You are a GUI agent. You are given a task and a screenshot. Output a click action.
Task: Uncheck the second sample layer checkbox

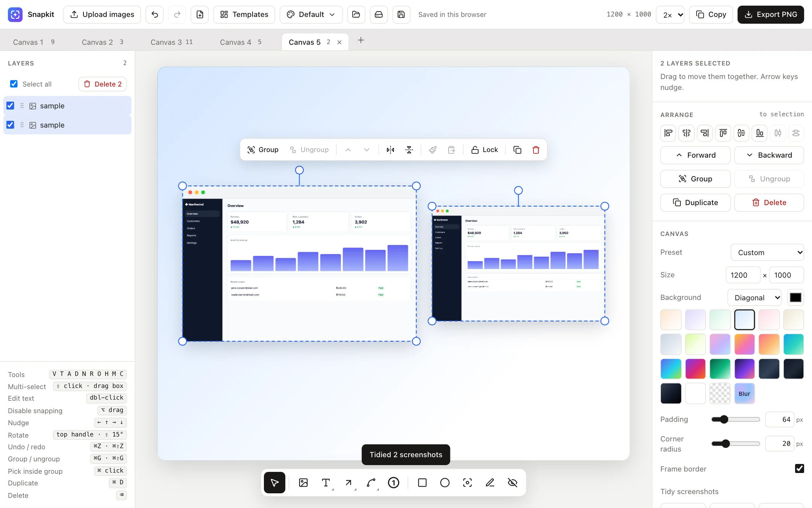pyautogui.click(x=11, y=125)
